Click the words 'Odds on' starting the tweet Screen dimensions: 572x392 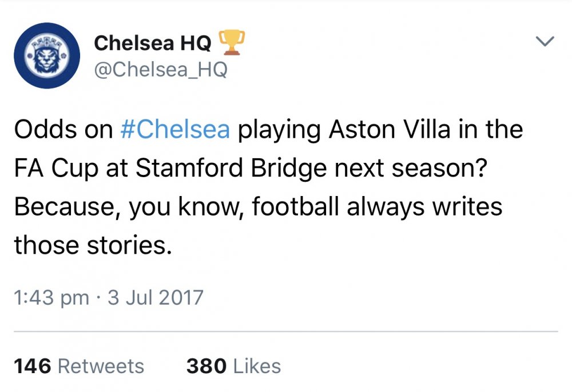coord(63,130)
